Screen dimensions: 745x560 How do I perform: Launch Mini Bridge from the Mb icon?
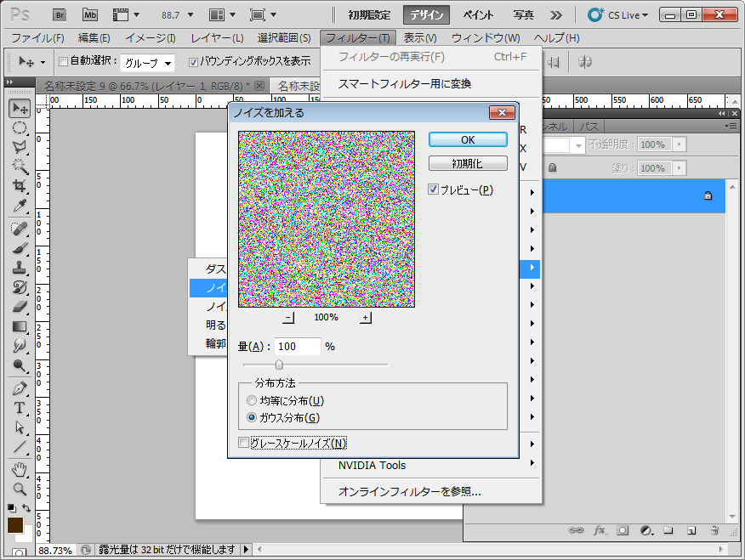[x=90, y=14]
